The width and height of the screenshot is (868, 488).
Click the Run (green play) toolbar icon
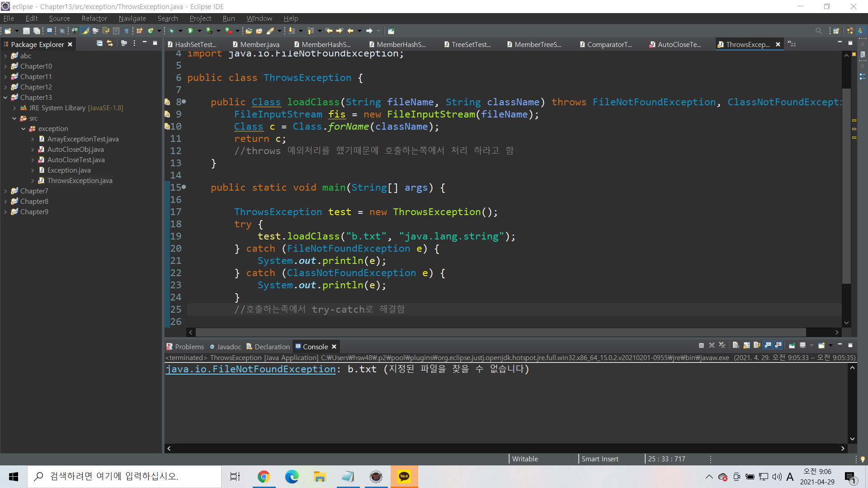point(190,31)
